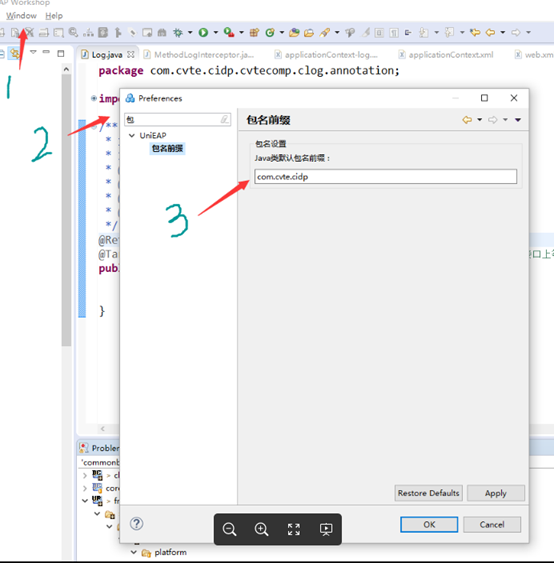Toggle Link with Editor in left panel
The height and width of the screenshot is (563, 554).
15,54
